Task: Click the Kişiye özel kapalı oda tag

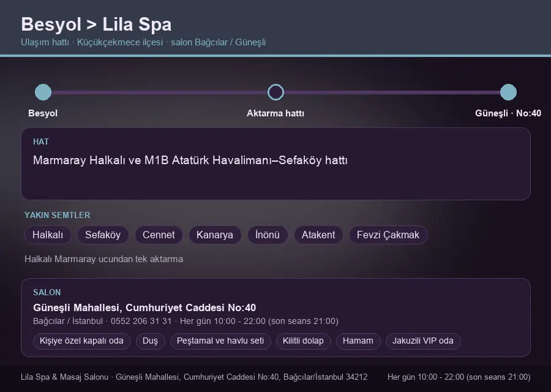Action: coord(81,341)
